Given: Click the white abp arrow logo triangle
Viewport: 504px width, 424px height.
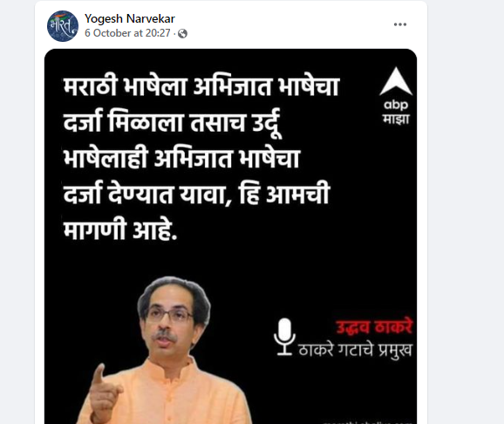Looking at the screenshot, I should pyautogui.click(x=396, y=81).
